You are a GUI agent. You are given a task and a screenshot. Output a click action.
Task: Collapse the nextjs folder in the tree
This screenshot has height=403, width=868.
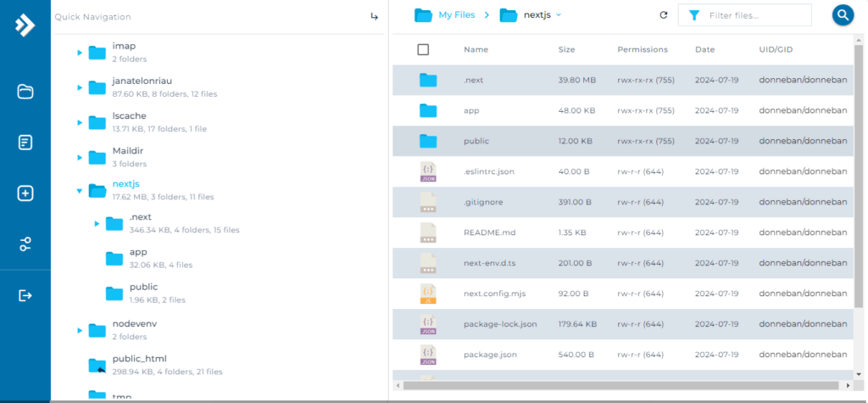pos(79,191)
